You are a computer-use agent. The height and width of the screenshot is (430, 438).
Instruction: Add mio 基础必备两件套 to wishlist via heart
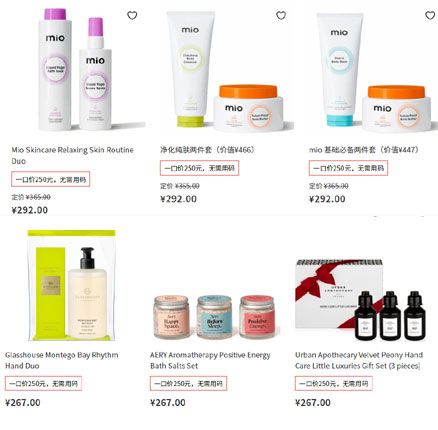(430, 15)
